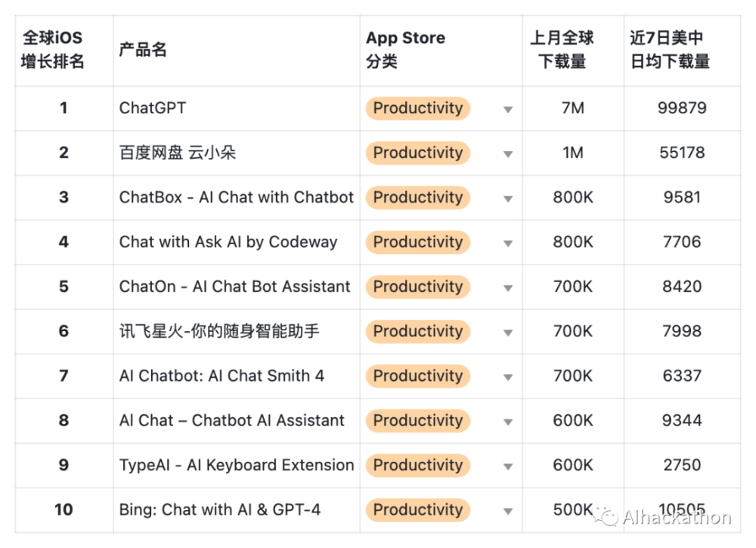Click the 9344 daily downloads cell
The height and width of the screenshot is (548, 756).
click(682, 421)
